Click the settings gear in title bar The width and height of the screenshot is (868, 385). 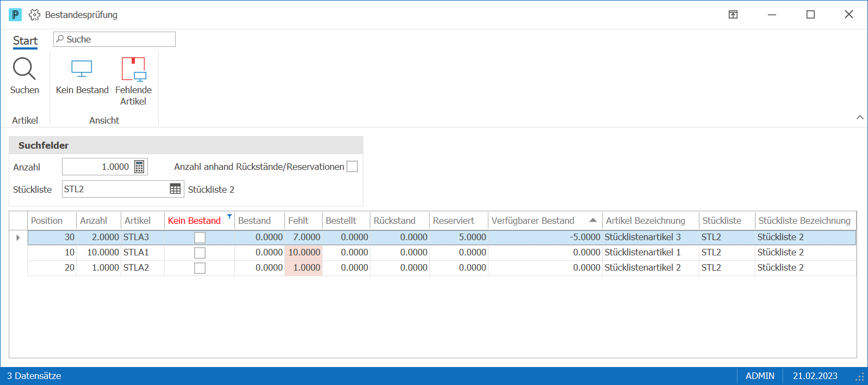[x=34, y=15]
